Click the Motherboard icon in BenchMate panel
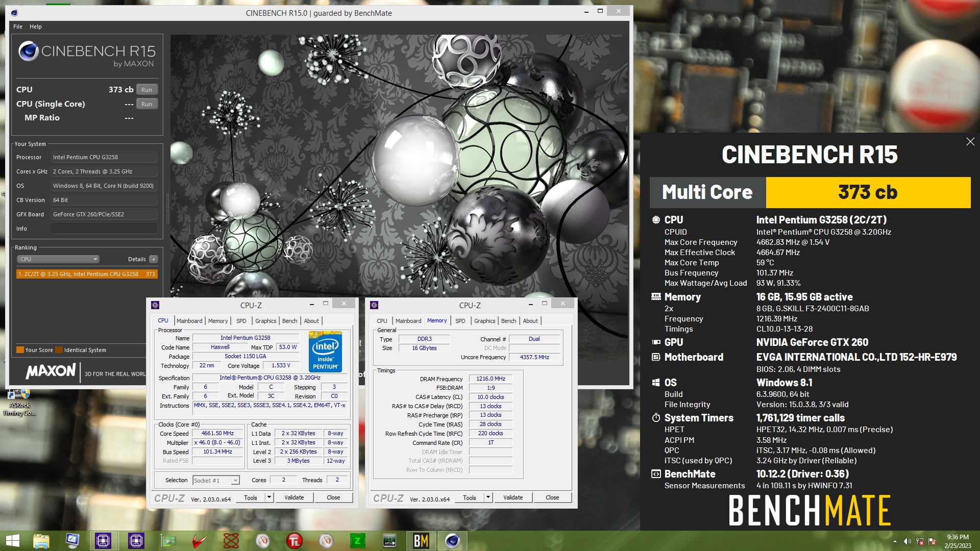 pyautogui.click(x=656, y=357)
